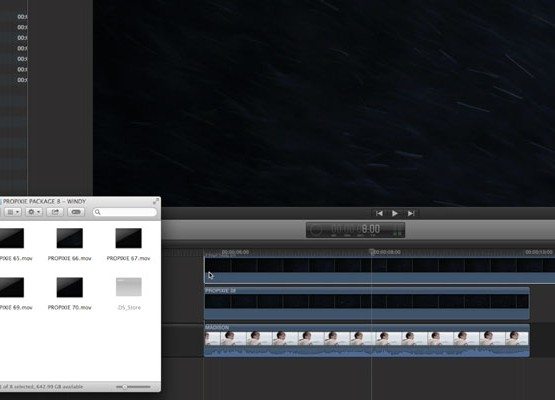Play the video in the viewer

point(395,213)
